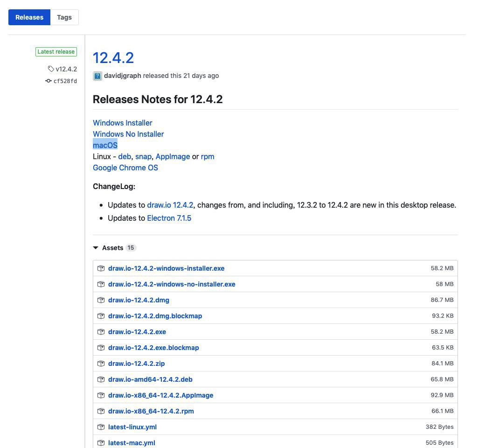Image resolution: width=485 pixels, height=448 pixels.
Task: Click the 63.5 KB size value
Action: pos(443,348)
